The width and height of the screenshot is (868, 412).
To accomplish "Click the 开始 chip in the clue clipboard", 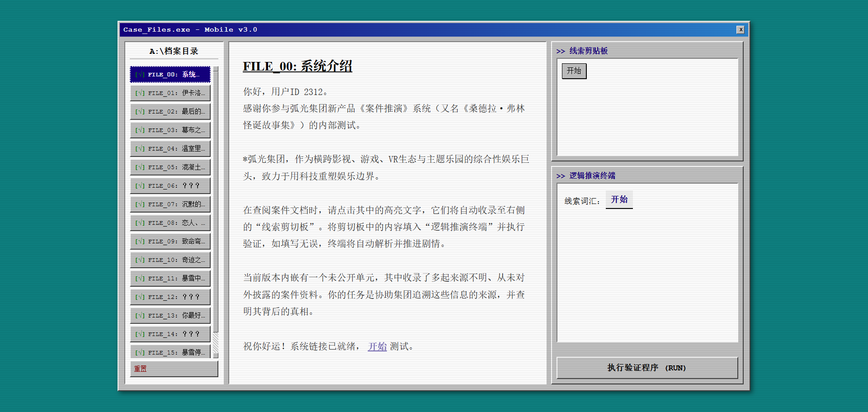I will pyautogui.click(x=574, y=71).
